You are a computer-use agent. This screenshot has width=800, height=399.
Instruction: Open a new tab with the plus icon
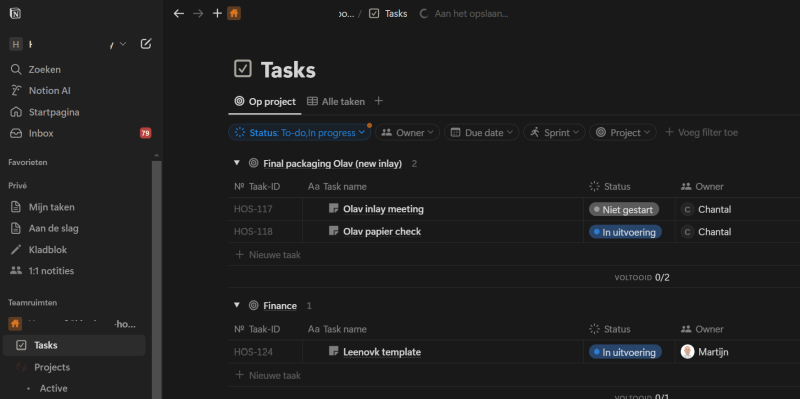coord(217,14)
